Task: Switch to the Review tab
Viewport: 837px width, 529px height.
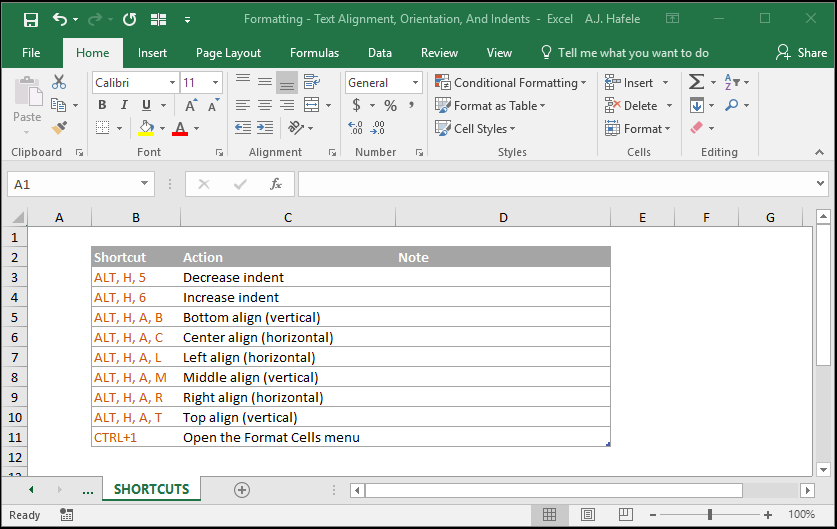Action: point(439,53)
